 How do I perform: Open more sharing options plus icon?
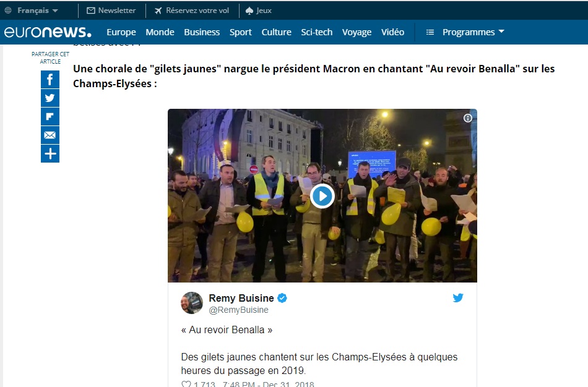[50, 153]
